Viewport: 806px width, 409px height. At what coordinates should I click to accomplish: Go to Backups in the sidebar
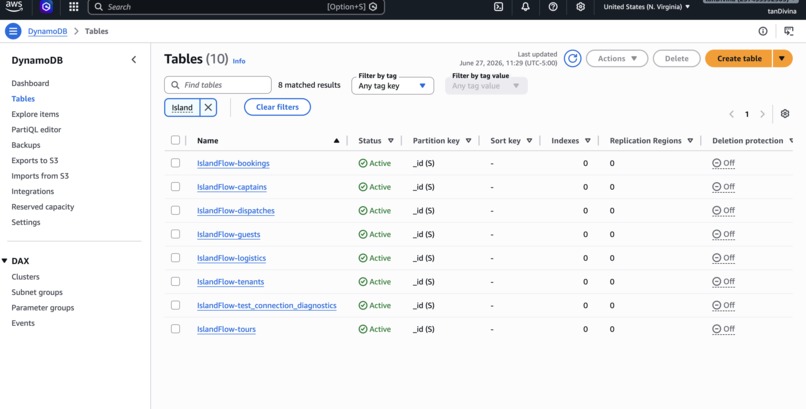click(x=26, y=145)
